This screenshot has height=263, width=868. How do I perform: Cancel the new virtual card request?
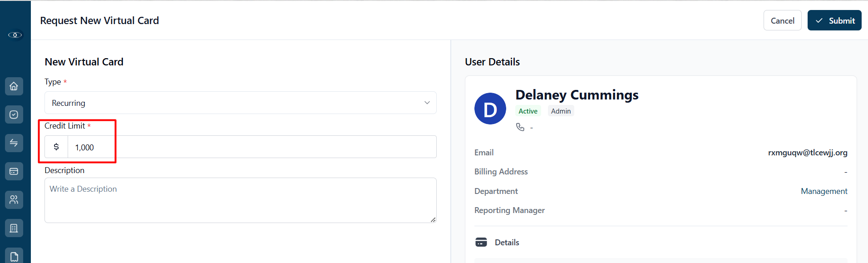pos(783,20)
